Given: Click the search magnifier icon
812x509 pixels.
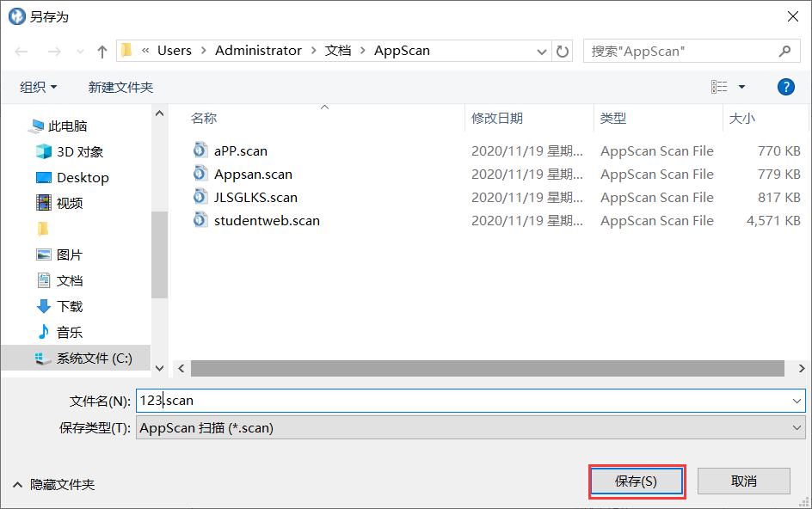Looking at the screenshot, I should tap(785, 52).
